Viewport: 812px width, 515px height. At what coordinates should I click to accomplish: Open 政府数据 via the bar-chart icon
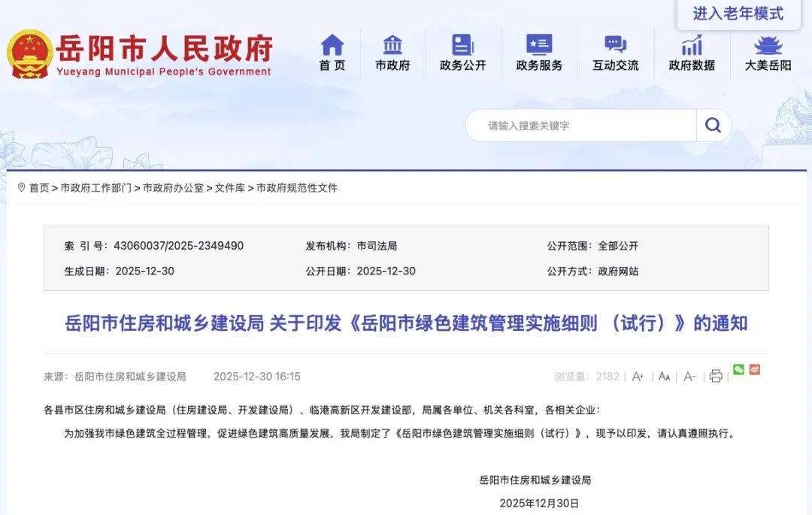(692, 45)
